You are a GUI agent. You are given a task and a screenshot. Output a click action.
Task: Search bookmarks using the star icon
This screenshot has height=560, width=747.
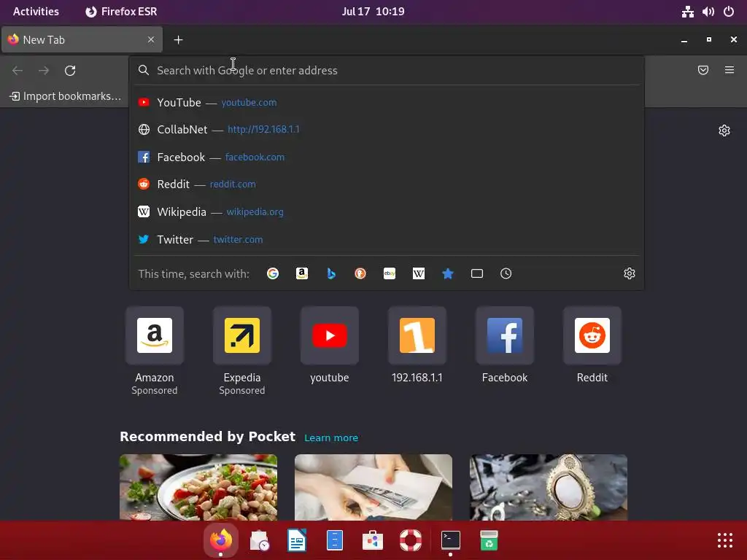(448, 273)
